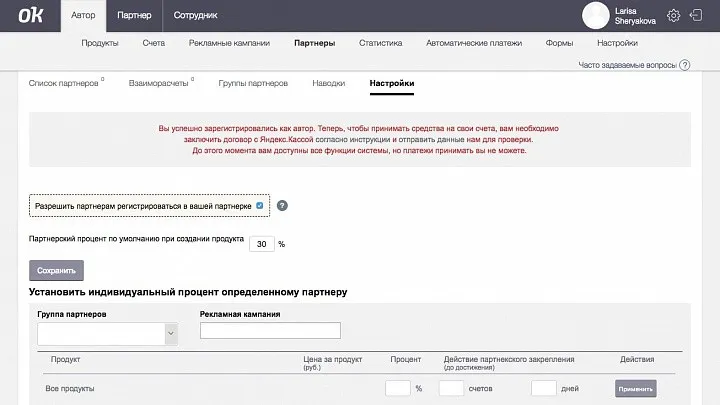Click the дней input field
The height and width of the screenshot is (405, 720).
point(543,388)
